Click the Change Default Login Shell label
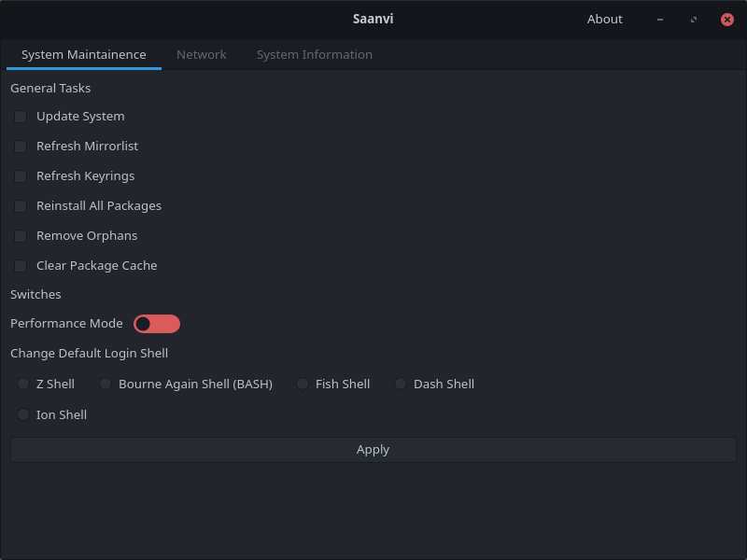This screenshot has height=560, width=747. (x=89, y=354)
